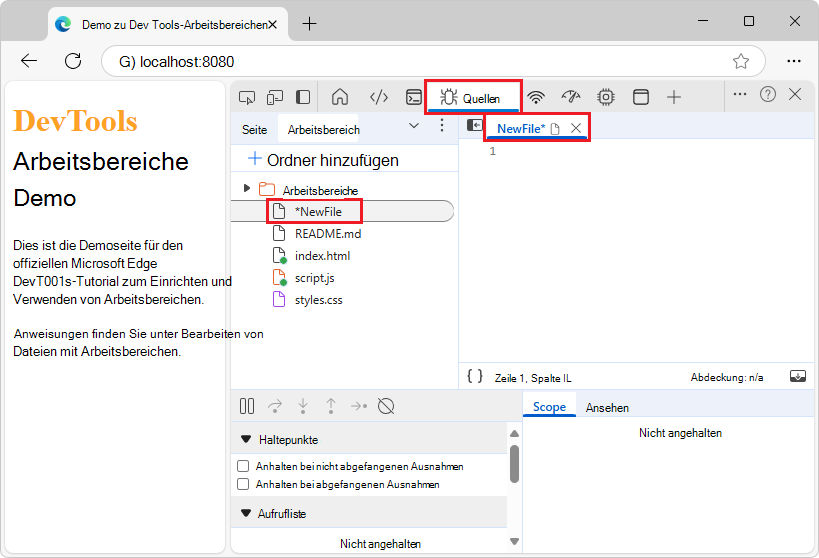Step out of current function

331,406
